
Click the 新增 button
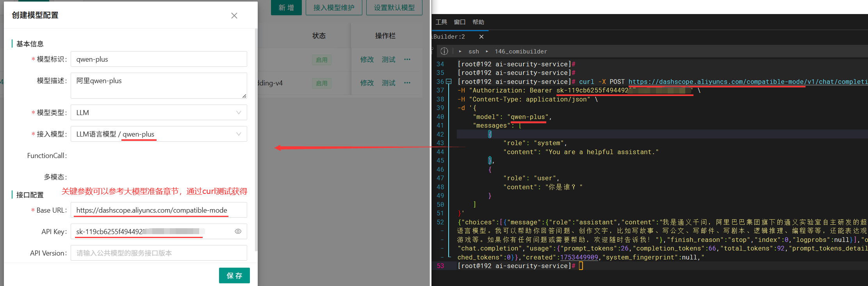pyautogui.click(x=286, y=7)
